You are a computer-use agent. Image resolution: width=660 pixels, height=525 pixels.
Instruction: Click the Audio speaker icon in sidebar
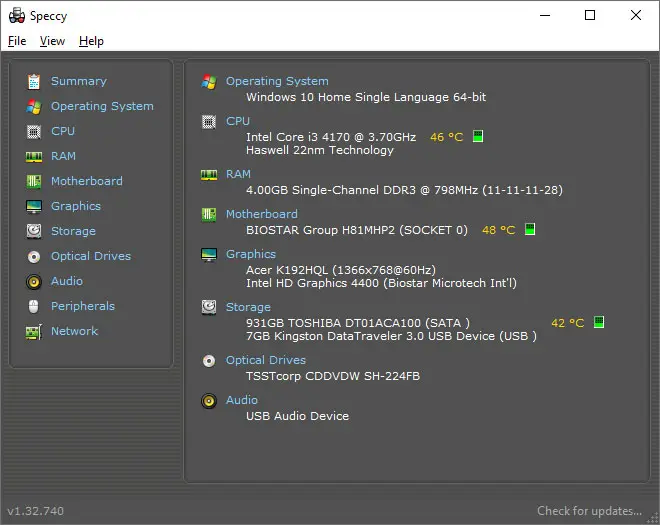(34, 282)
